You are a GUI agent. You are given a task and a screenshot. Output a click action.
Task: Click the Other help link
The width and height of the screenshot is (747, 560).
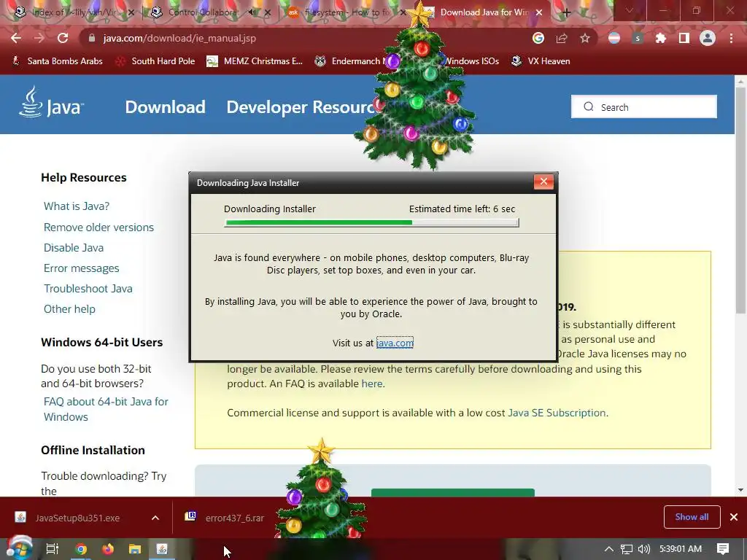pos(69,309)
